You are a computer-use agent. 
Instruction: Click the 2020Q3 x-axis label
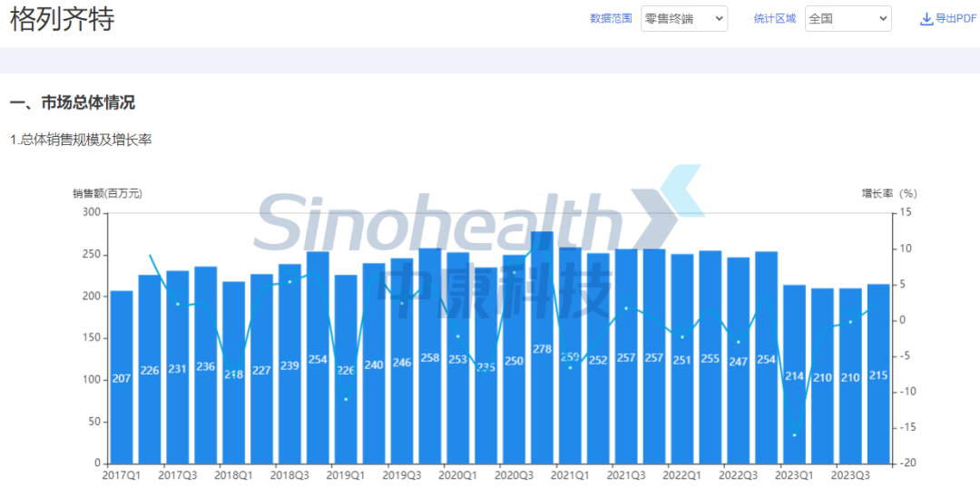(514, 474)
